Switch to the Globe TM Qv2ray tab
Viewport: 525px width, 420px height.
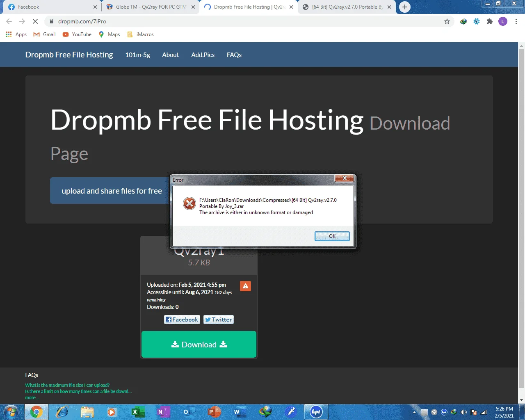150,7
